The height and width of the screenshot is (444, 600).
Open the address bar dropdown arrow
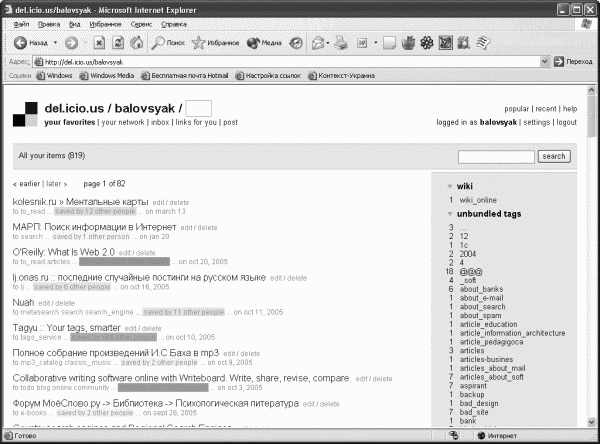point(545,62)
